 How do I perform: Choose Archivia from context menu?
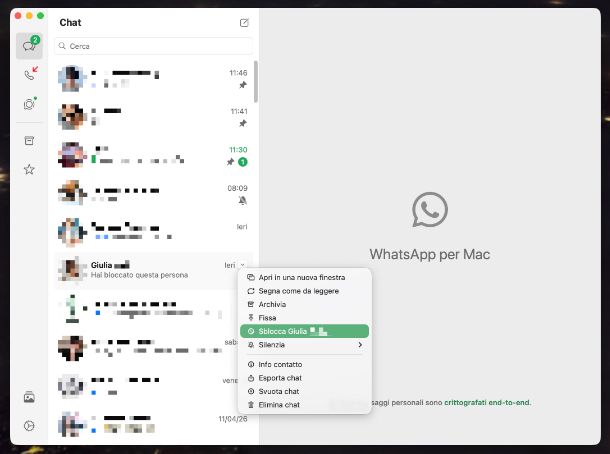pos(304,304)
